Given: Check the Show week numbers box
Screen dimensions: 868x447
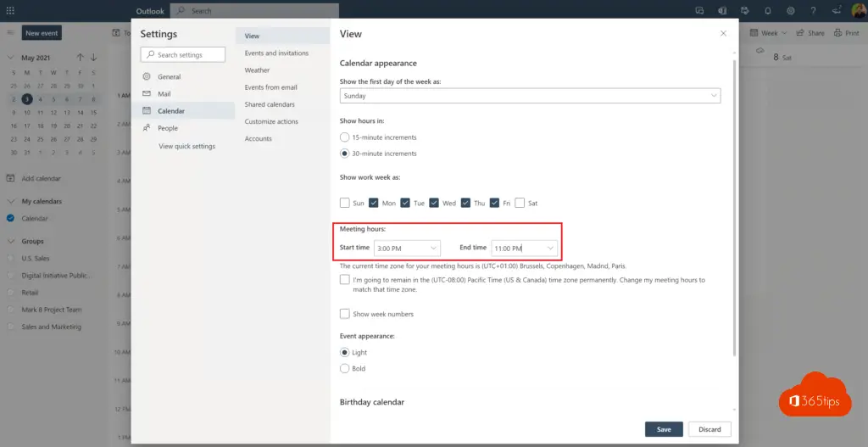Looking at the screenshot, I should [345, 314].
